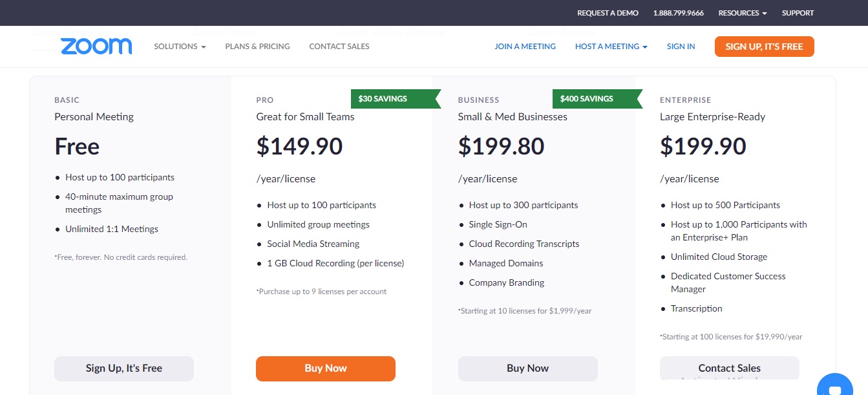This screenshot has width=868, height=395.
Task: Click Contact Sales for the Enterprise plan
Action: point(729,368)
